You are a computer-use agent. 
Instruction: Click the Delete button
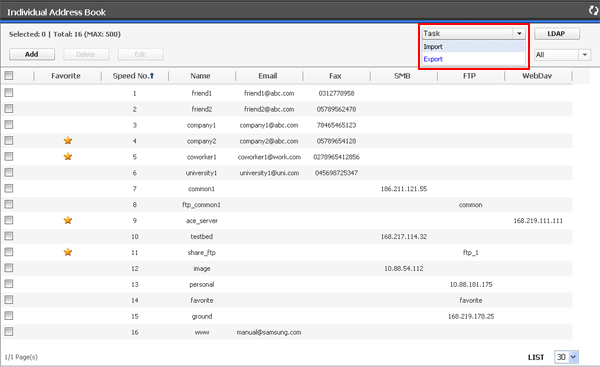86,54
